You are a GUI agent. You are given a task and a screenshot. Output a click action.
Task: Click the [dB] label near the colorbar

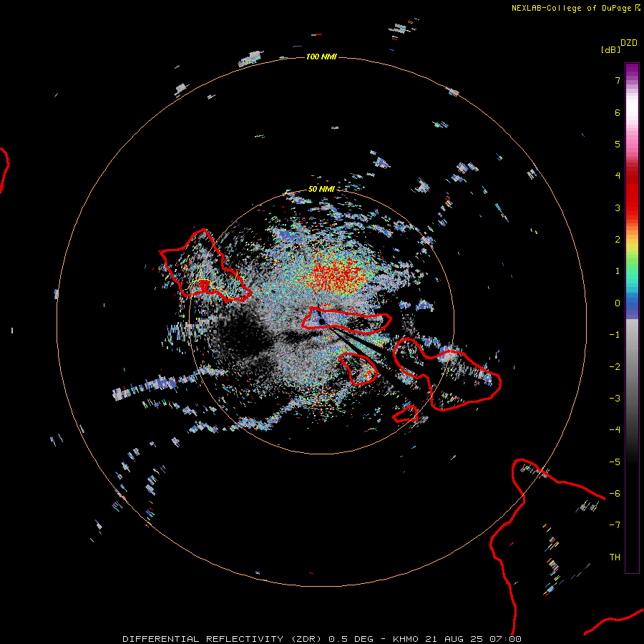point(610,49)
